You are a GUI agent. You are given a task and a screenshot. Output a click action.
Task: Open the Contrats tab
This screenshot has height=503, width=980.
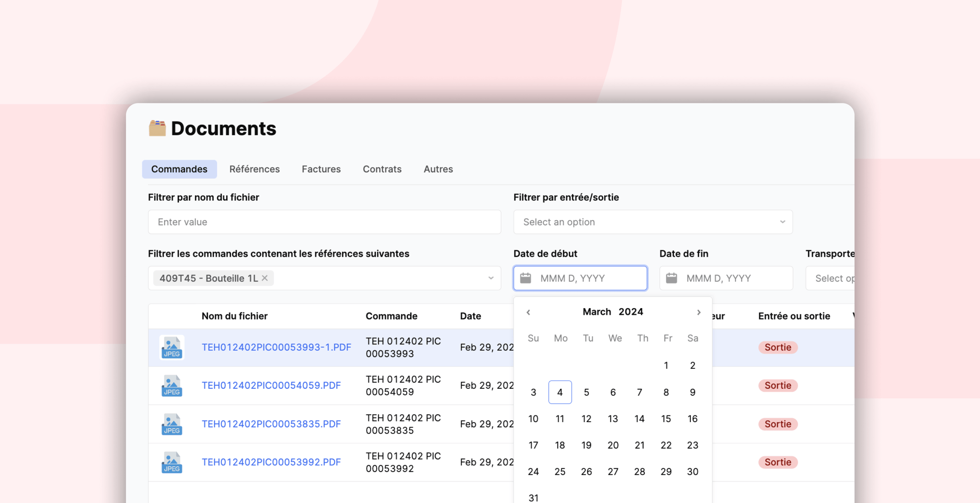tap(382, 169)
